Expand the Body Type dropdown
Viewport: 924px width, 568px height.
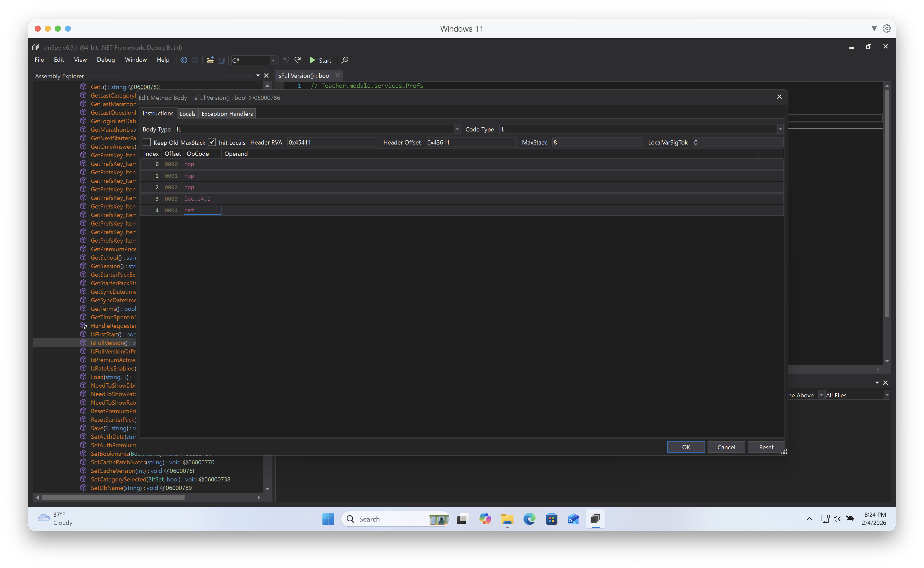(x=457, y=129)
